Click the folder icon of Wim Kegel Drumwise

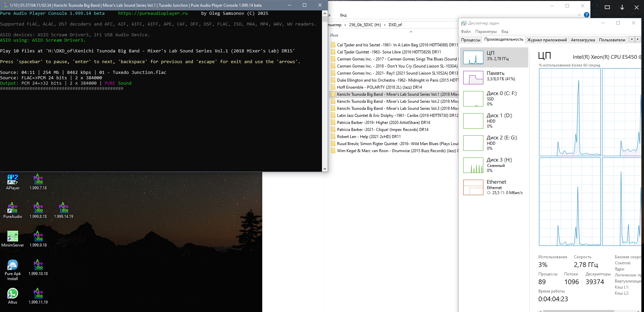[x=333, y=151]
